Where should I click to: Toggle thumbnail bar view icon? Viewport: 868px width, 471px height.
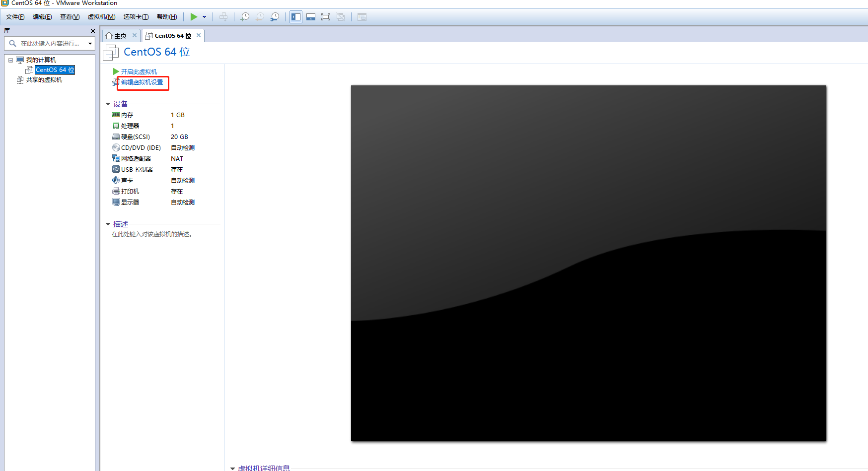(311, 17)
